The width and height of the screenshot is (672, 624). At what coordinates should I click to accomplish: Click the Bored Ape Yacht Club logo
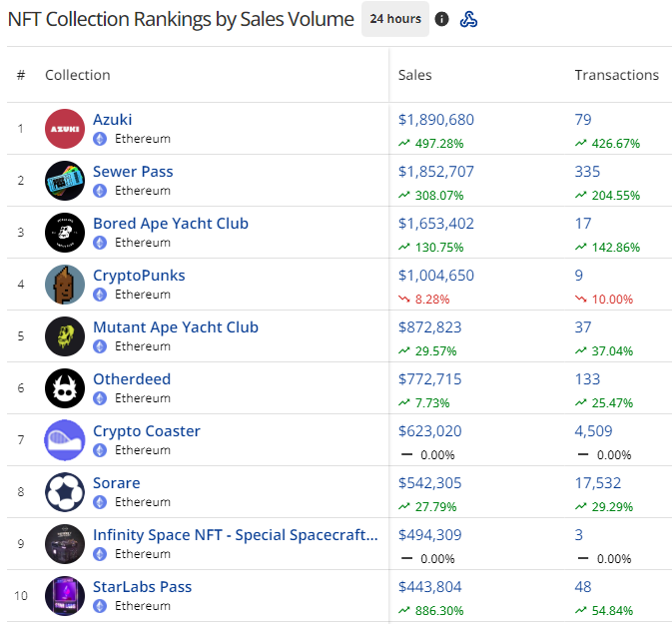tap(65, 233)
